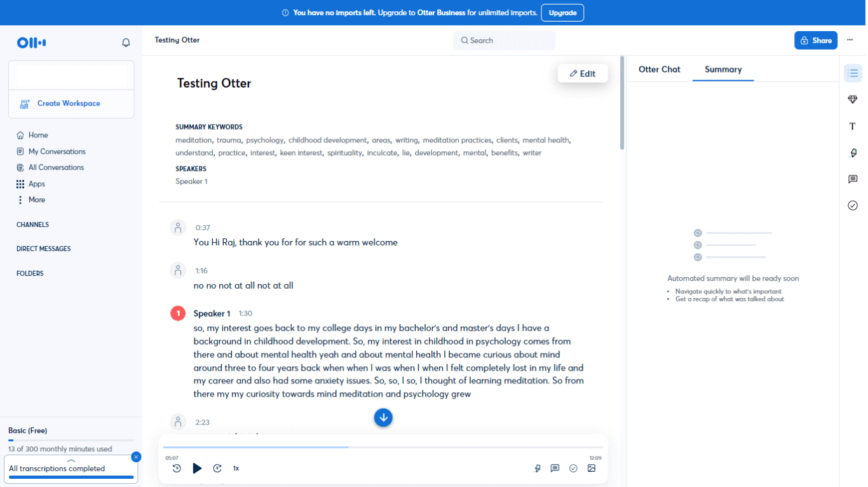Click the keyword 'trauma'
The image size is (868, 487).
tap(228, 140)
